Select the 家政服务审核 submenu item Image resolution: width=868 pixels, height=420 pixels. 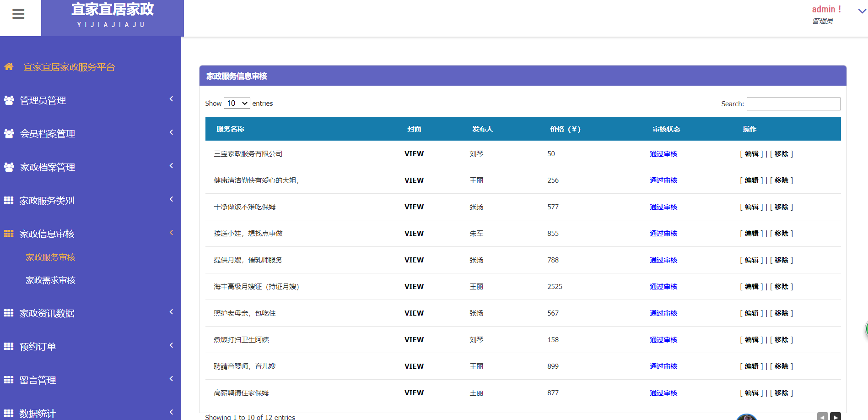(x=50, y=257)
